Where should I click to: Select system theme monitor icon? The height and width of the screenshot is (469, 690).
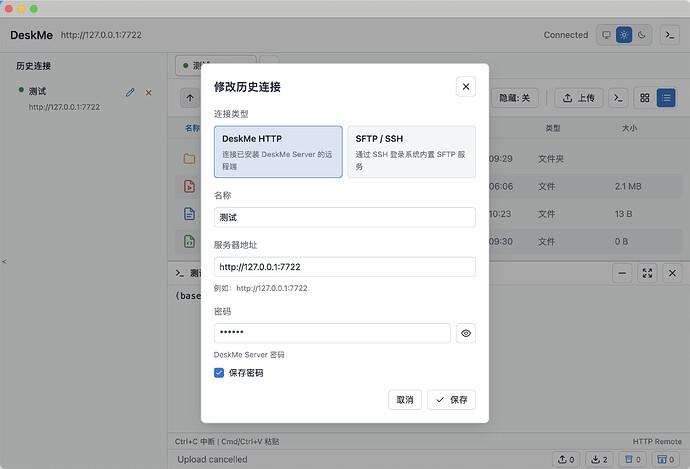click(x=606, y=35)
